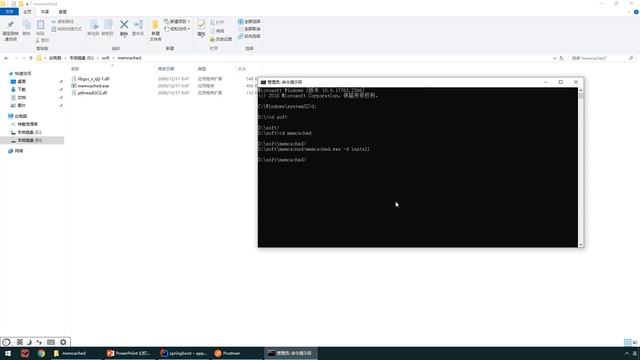Click command prompt scrollbar up arrow
Screen dimensions: 640x360
pos(580,90)
